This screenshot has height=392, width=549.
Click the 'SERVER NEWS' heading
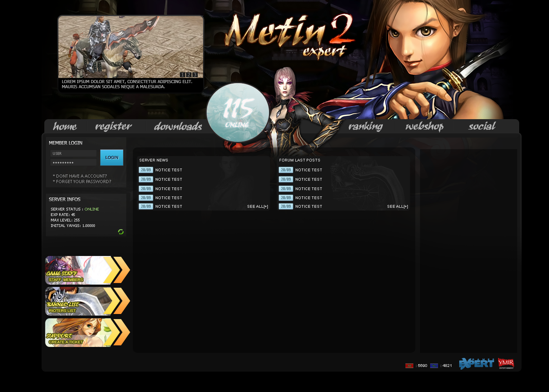click(154, 160)
